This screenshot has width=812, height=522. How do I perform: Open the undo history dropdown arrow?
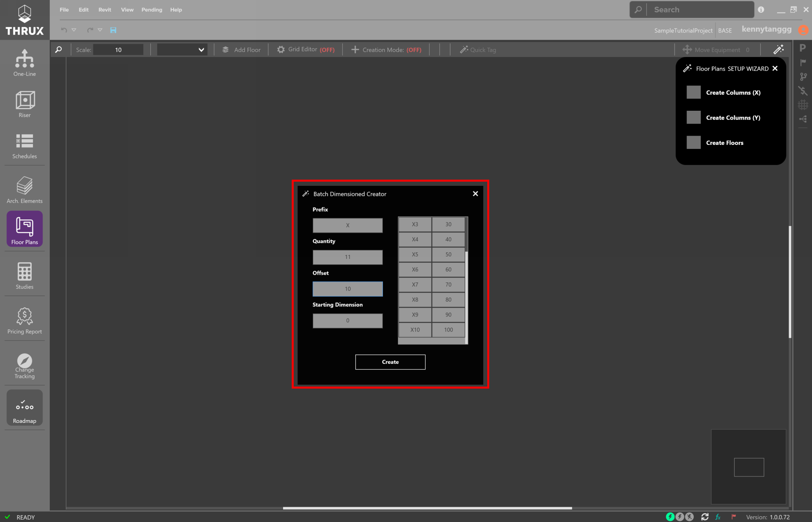[x=74, y=30]
